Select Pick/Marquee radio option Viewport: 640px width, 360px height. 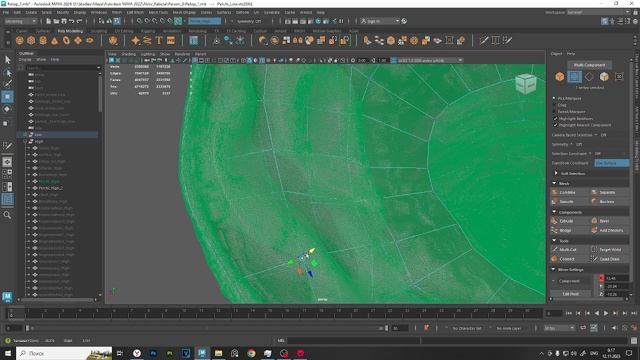(554, 98)
